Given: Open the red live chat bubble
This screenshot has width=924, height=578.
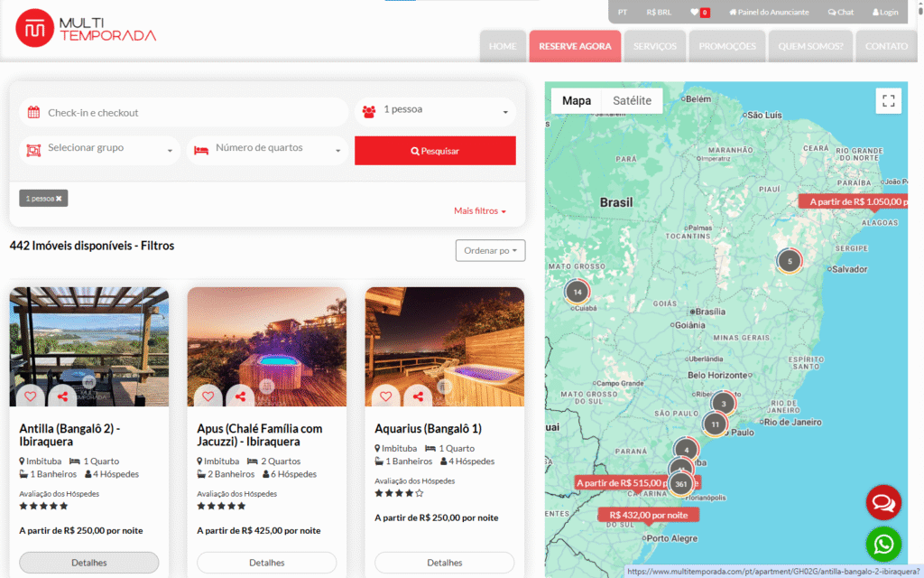Looking at the screenshot, I should click(883, 503).
